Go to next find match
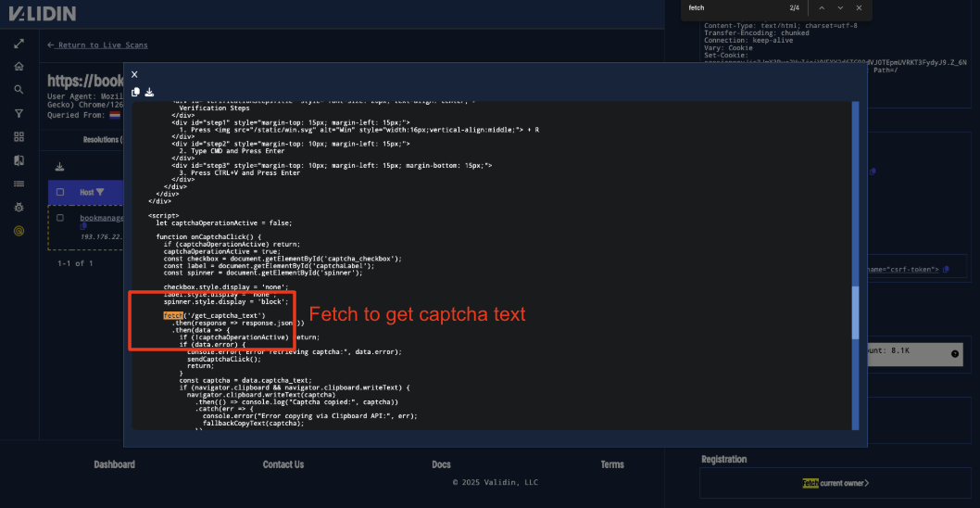980x508 pixels. tap(840, 8)
